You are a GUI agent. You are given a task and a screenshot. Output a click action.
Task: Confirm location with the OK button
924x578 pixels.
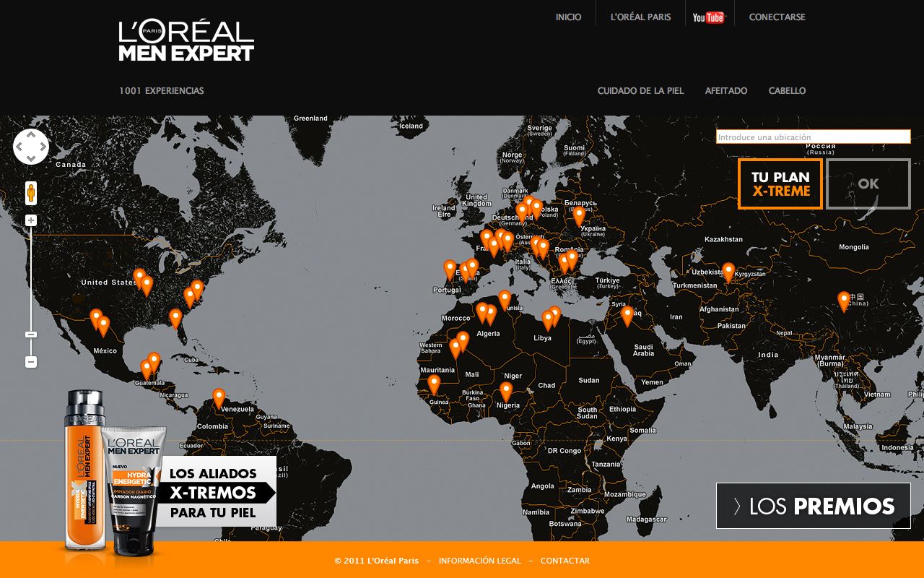(x=868, y=184)
